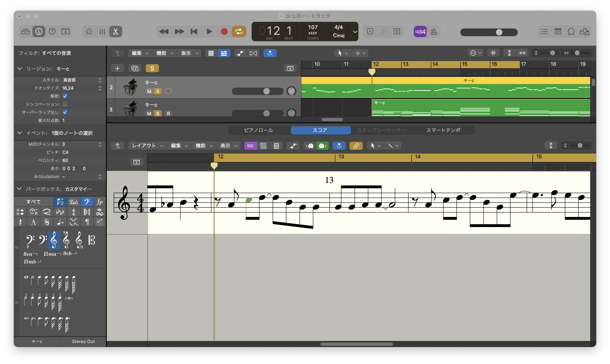This screenshot has height=364, width=610.
Task: Click the yellow Solo S button
Action: tap(152, 68)
